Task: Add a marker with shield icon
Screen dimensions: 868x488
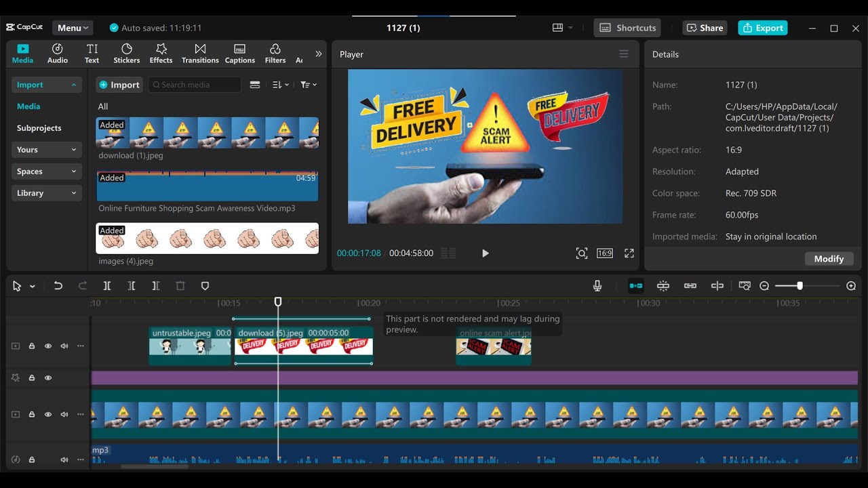Action: click(205, 286)
